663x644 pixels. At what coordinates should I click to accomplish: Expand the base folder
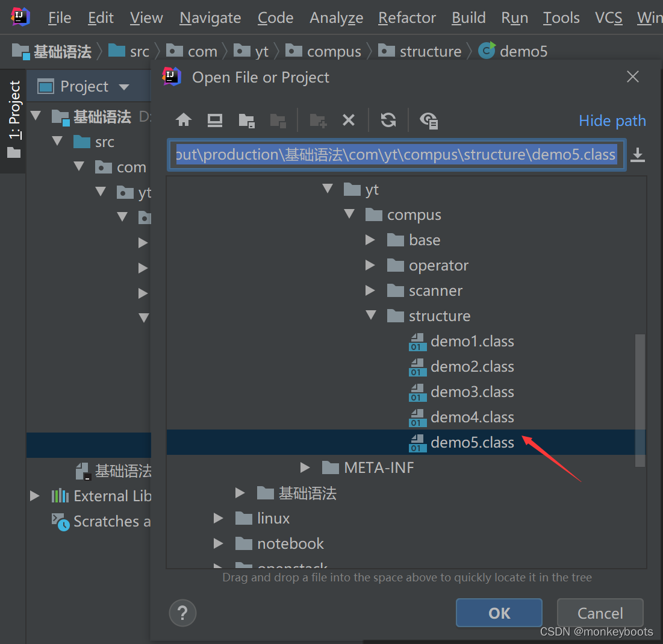[370, 240]
